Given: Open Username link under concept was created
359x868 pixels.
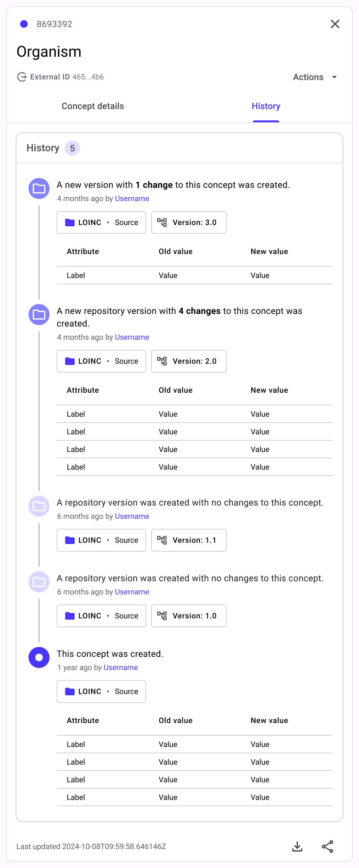Looking at the screenshot, I should pyautogui.click(x=121, y=668).
